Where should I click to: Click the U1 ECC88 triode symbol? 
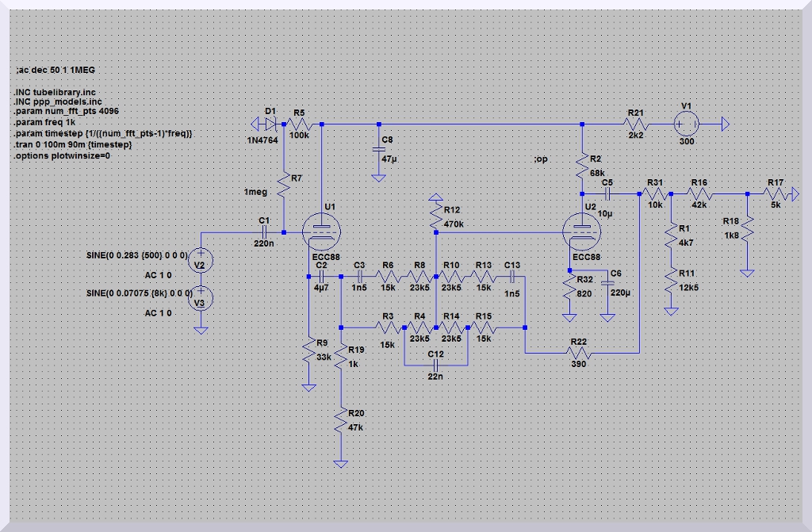click(x=322, y=232)
